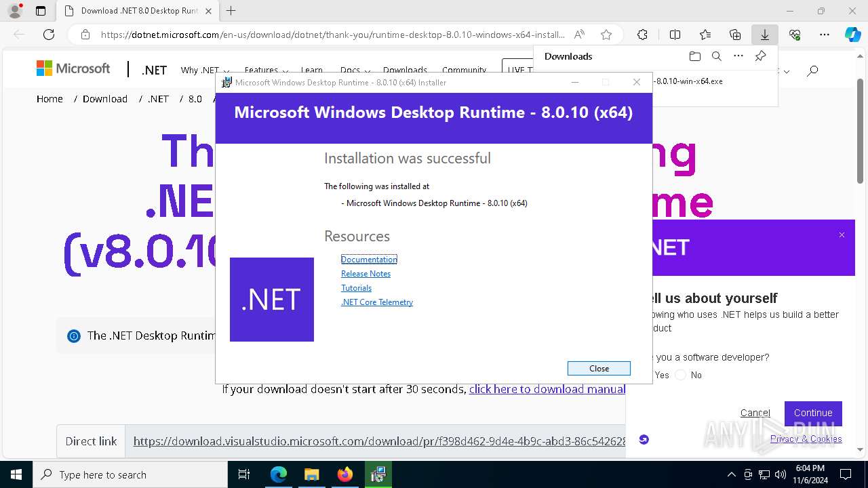
Task: Add this page to favorites star
Action: (x=606, y=35)
